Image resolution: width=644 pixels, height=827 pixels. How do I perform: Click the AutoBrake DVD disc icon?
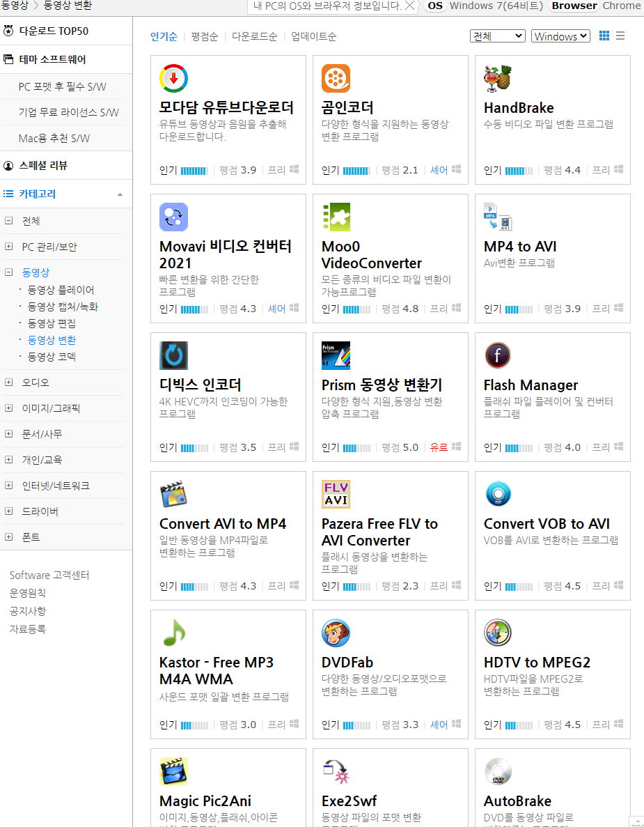click(x=498, y=772)
